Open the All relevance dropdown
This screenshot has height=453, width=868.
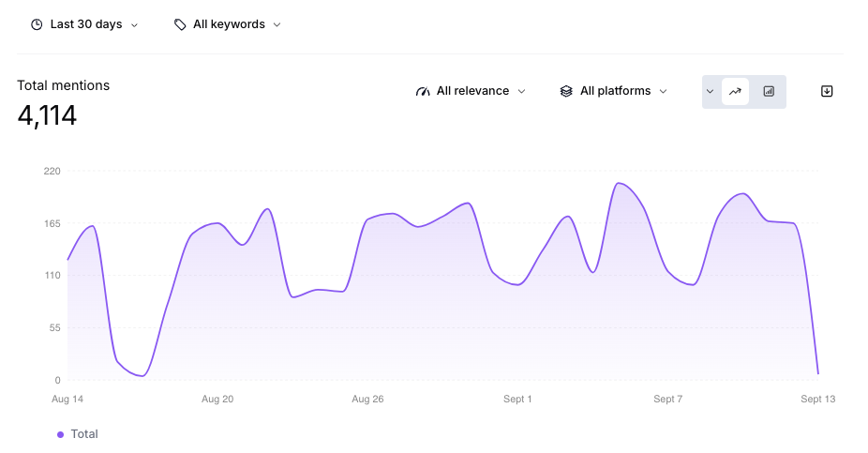(x=472, y=91)
